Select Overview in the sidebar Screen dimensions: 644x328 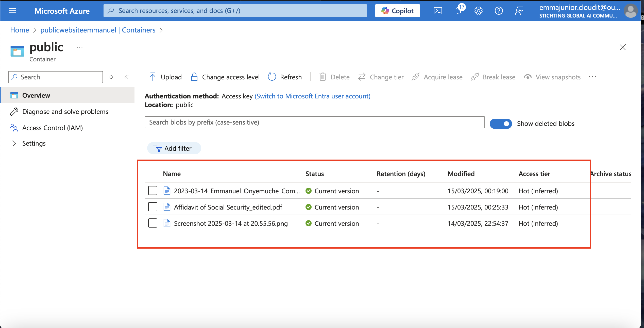68,95
